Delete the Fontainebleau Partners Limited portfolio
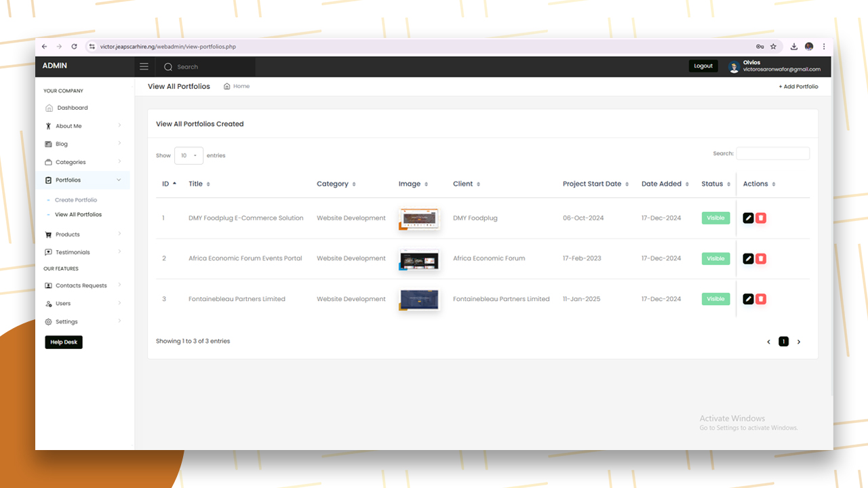Screen dimensions: 868x488 click(x=761, y=299)
